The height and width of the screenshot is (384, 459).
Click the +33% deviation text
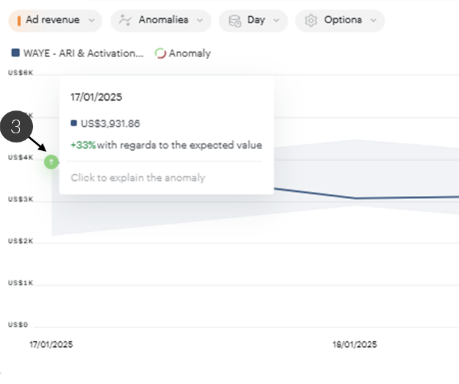pos(83,145)
